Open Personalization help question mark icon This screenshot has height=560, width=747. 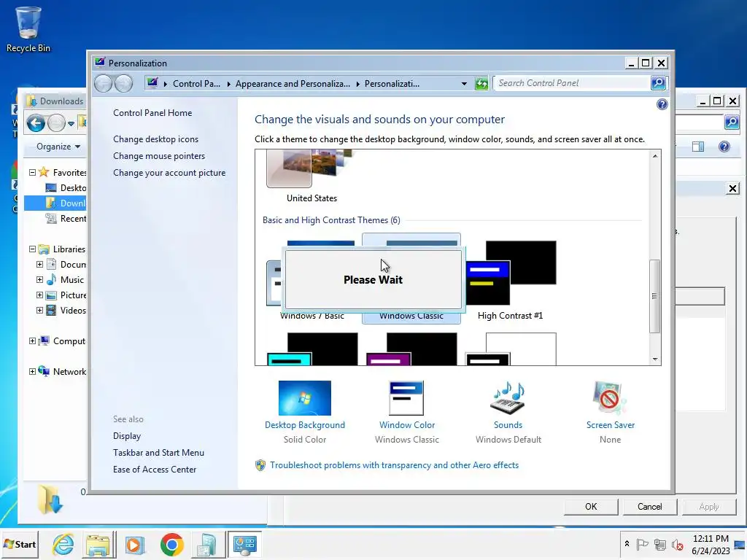coord(662,104)
